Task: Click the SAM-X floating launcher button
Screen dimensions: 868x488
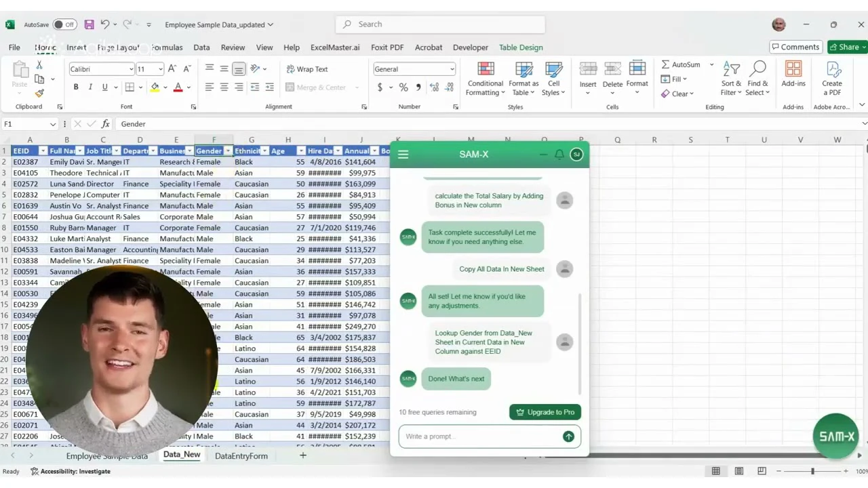Action: (x=836, y=436)
